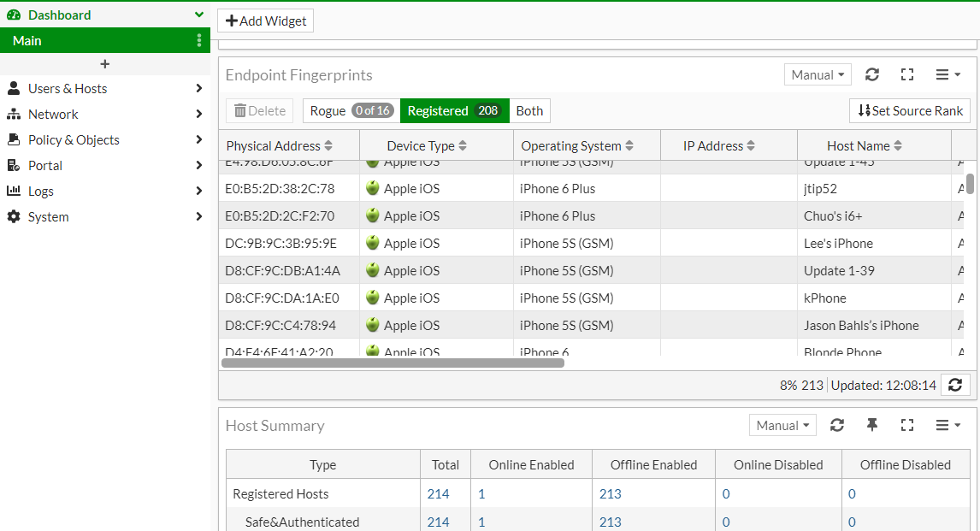This screenshot has width=980, height=531.
Task: Show Rogue endpoint fingerprints
Action: coord(351,111)
